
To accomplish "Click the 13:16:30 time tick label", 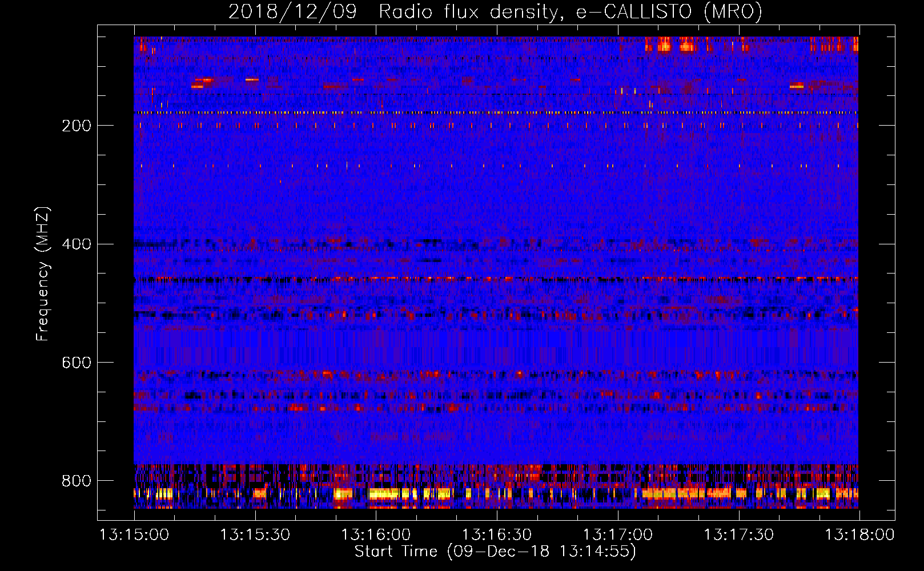I will click(x=497, y=534).
